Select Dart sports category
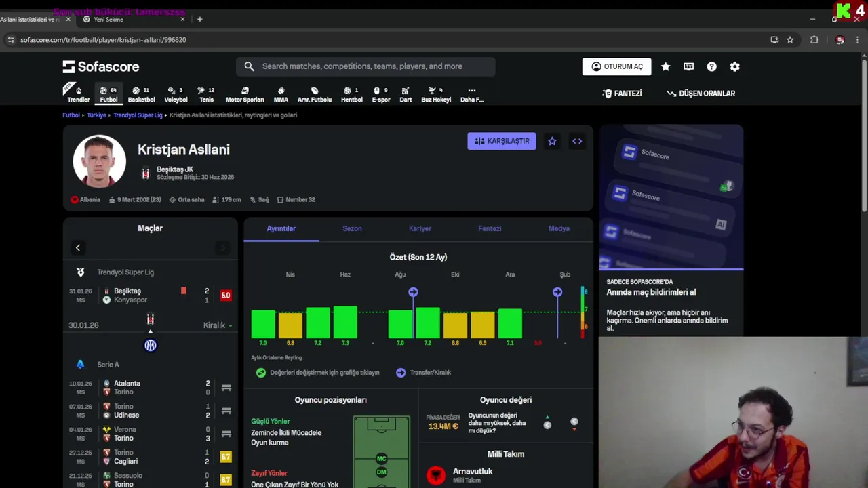Image resolution: width=868 pixels, height=488 pixels. coord(406,94)
